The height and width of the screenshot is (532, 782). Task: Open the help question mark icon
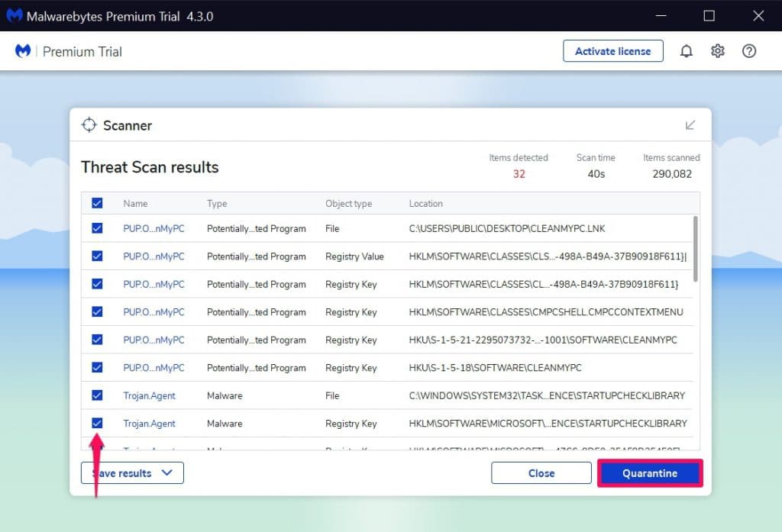coord(748,51)
